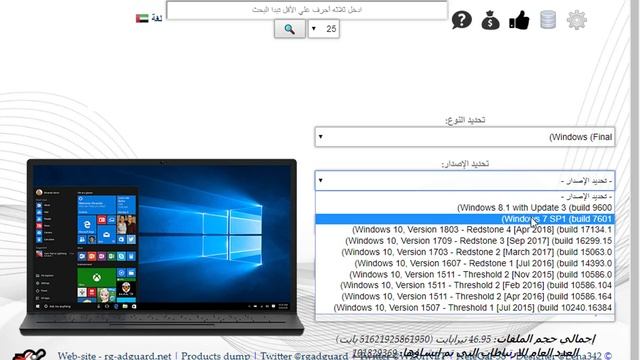Image resolution: width=640 pixels, height=360 pixels.
Task: Open the settings gear icon
Action: [577, 20]
